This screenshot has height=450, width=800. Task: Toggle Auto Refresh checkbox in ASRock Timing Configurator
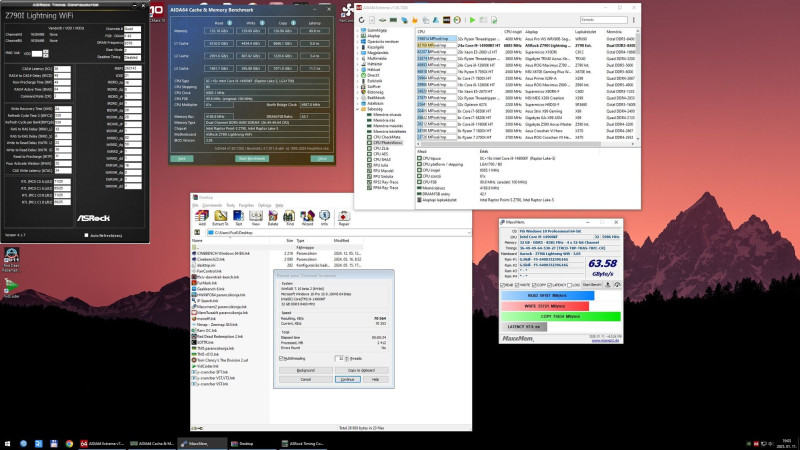(86, 235)
